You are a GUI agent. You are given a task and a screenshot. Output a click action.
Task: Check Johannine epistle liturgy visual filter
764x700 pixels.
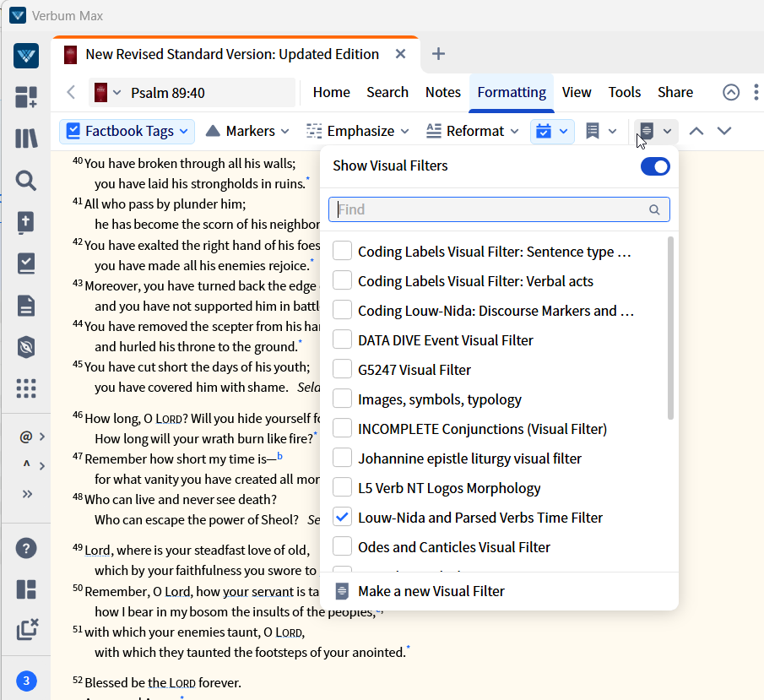tap(342, 459)
